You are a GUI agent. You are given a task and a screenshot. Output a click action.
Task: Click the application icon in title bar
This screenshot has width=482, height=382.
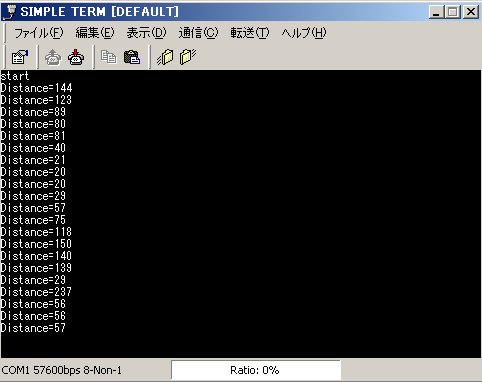point(11,12)
